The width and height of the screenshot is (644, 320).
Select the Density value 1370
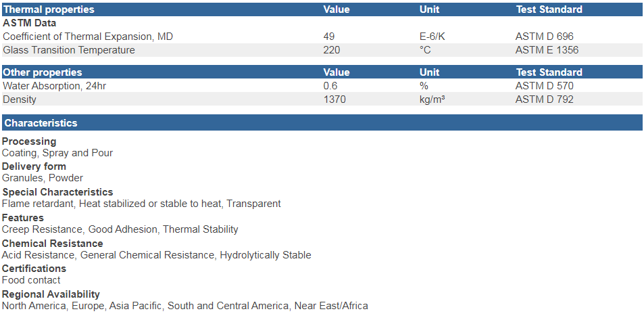tap(335, 99)
